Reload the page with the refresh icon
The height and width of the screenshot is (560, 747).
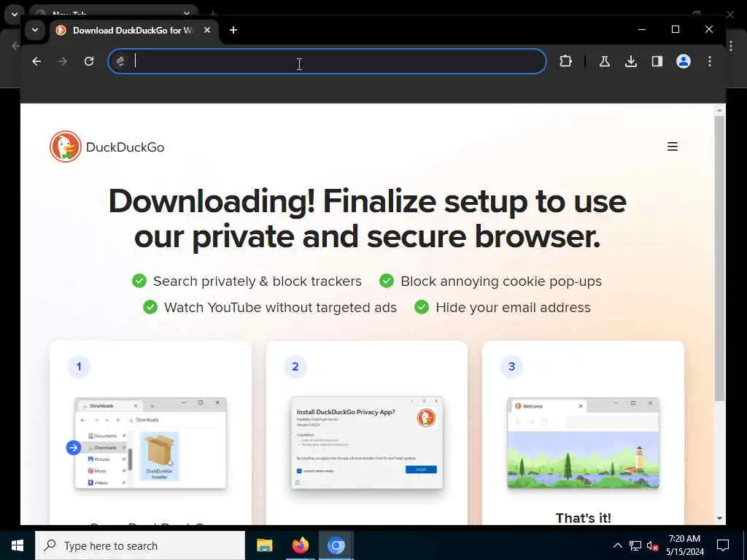click(x=89, y=61)
